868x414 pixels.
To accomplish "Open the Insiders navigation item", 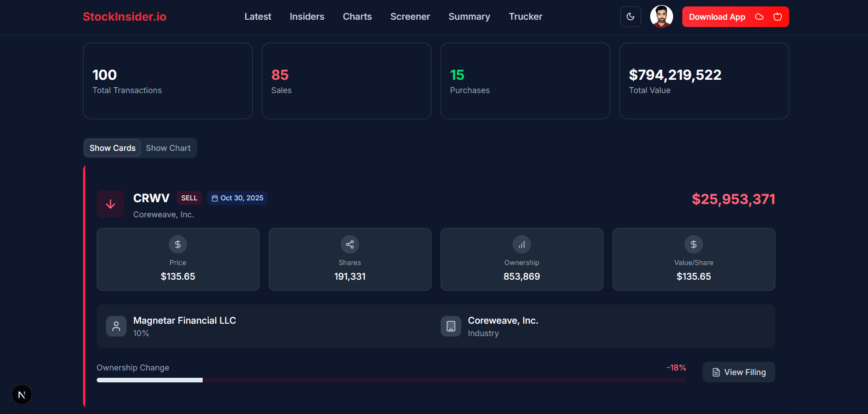I will 307,17.
